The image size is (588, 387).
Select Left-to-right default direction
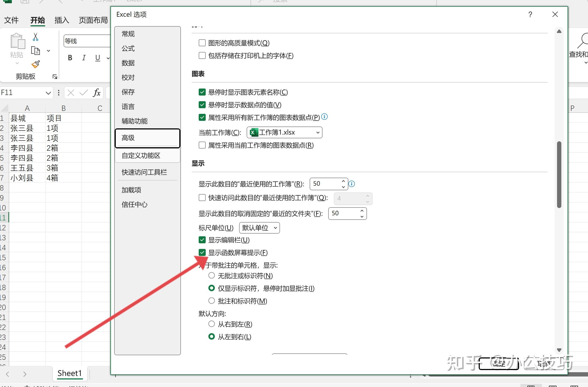(x=212, y=336)
